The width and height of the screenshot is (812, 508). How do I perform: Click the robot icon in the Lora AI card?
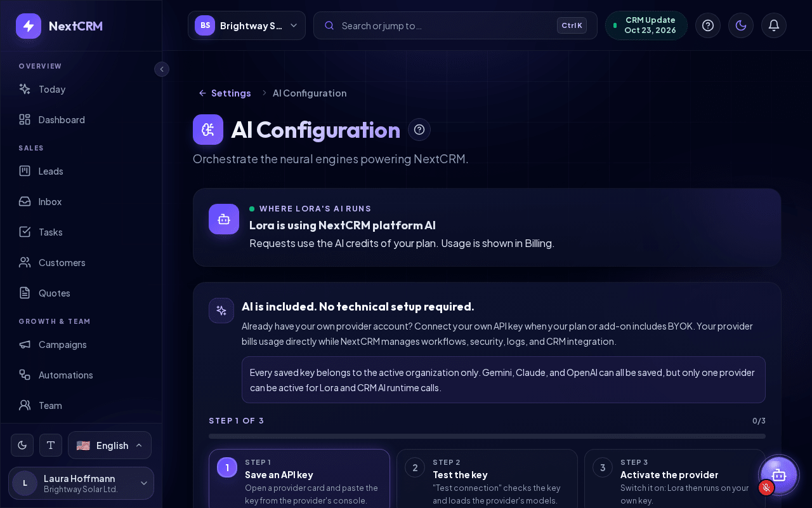pyautogui.click(x=224, y=219)
